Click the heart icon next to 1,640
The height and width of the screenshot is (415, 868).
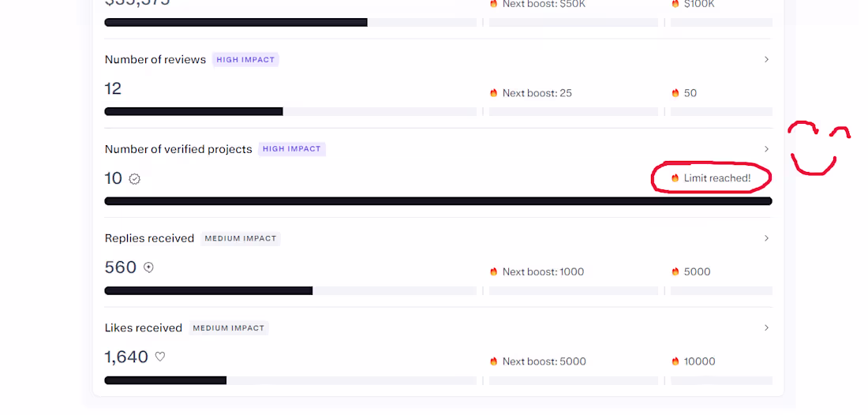tap(160, 357)
